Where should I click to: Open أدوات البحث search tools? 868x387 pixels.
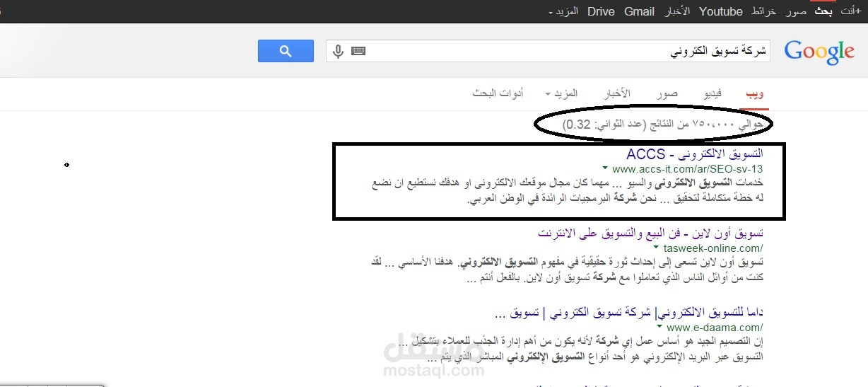498,94
